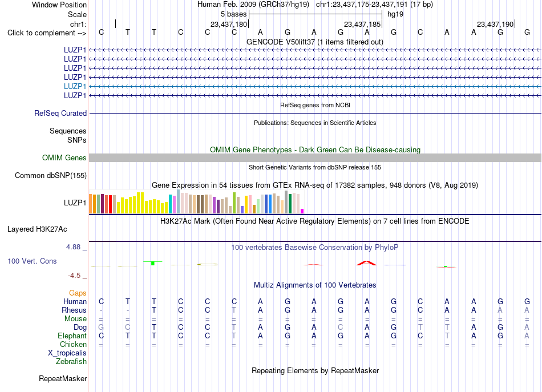Click the Mouse alignment row label
Image resolution: width=542 pixels, height=392 pixels.
(75, 319)
